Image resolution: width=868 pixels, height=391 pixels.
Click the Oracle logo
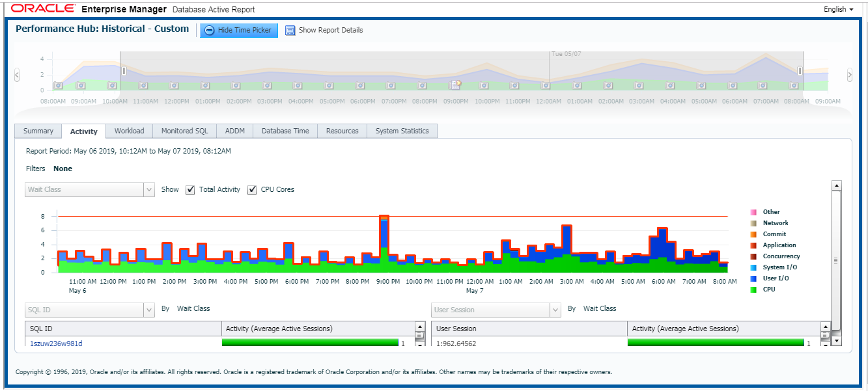[40, 9]
